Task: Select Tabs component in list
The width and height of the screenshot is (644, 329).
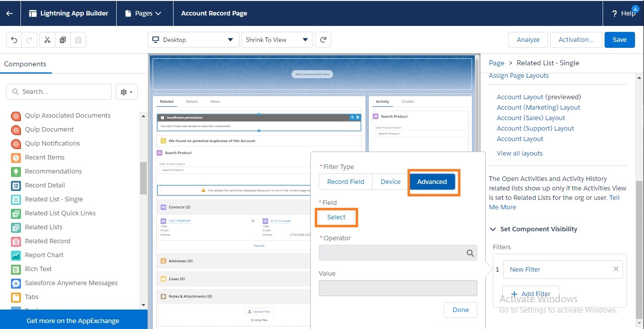Action: tap(31, 297)
